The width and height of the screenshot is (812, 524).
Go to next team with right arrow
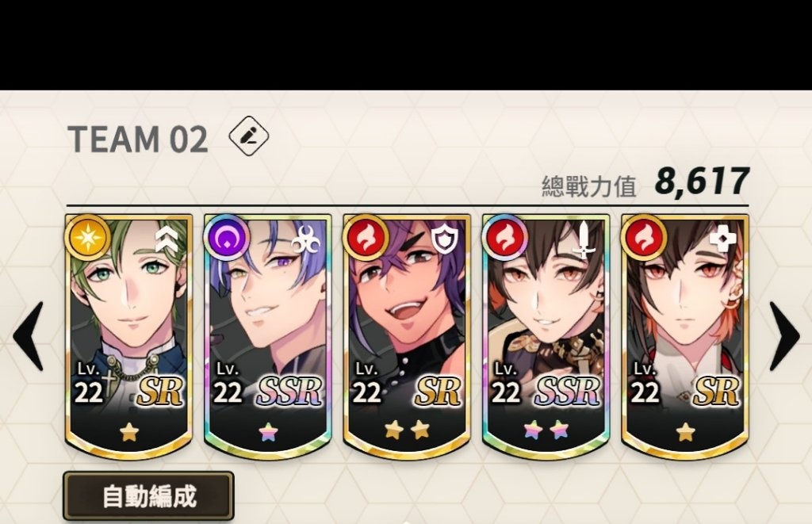(784, 336)
